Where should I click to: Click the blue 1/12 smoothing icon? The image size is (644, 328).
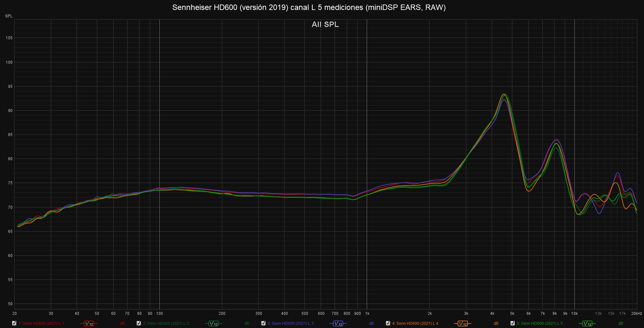[338, 323]
